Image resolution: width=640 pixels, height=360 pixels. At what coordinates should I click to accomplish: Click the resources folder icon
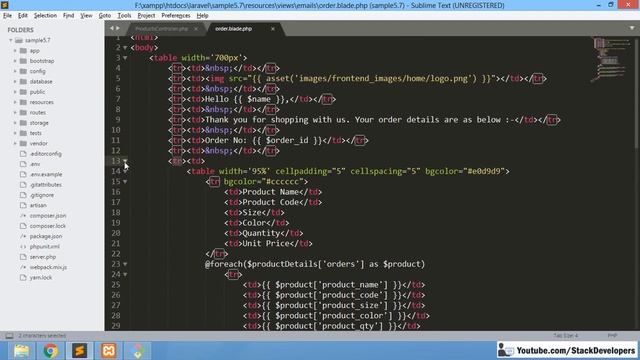point(23,102)
